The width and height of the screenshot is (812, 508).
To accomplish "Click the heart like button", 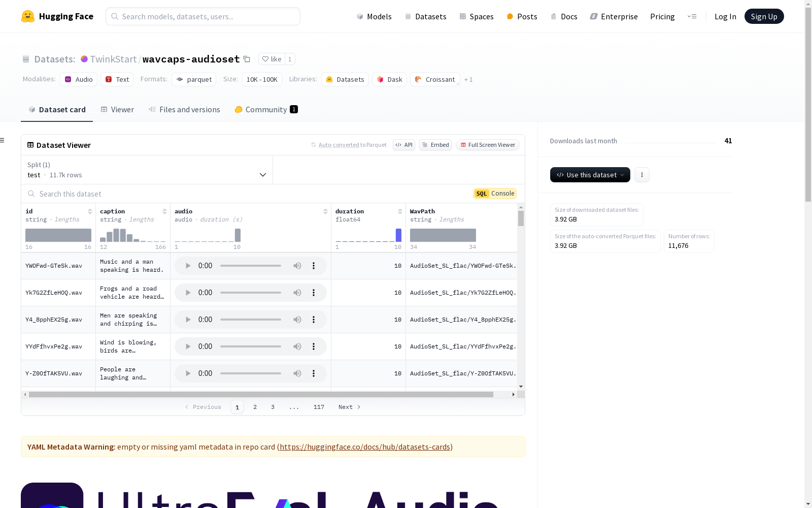I will tap(272, 59).
